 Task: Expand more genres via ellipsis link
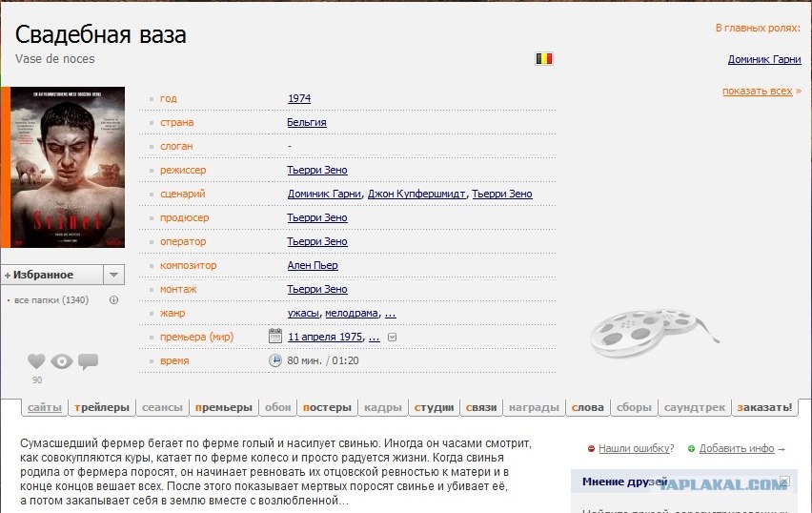click(391, 313)
